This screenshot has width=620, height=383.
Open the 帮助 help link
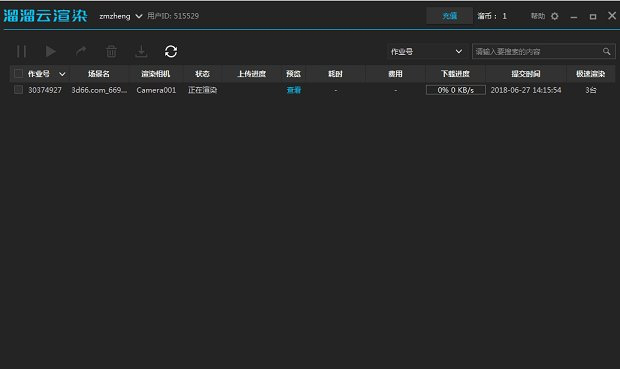tap(537, 16)
